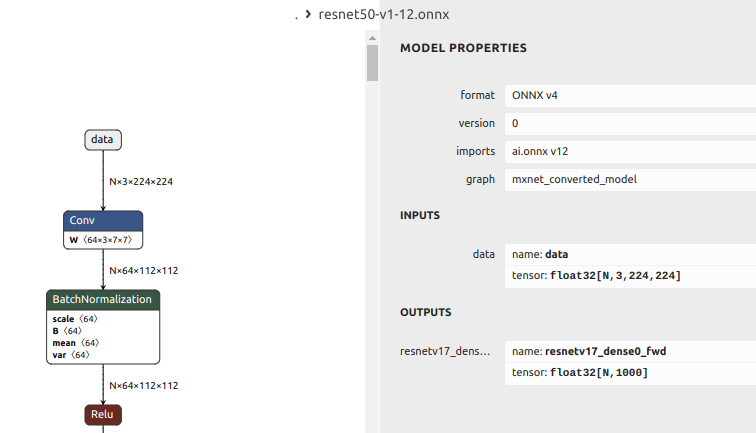Click the var initializer in BatchNormalization
This screenshot has height=433, width=756.
pyautogui.click(x=71, y=355)
